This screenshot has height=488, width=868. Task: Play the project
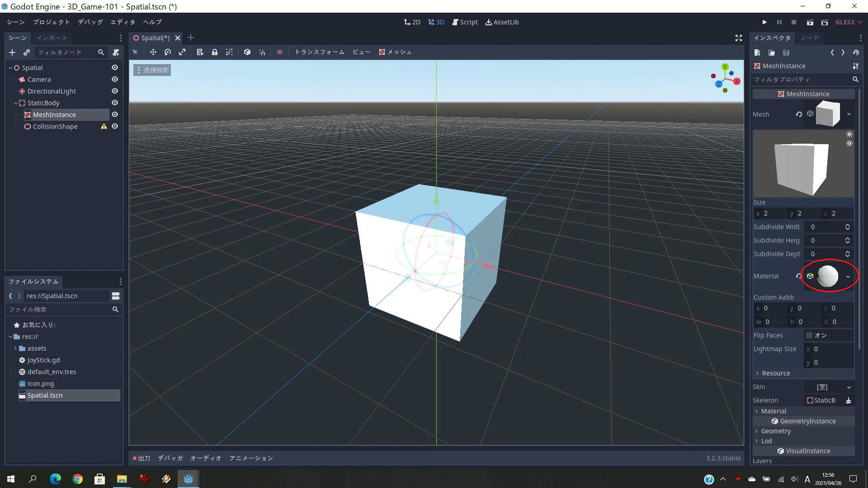764,22
